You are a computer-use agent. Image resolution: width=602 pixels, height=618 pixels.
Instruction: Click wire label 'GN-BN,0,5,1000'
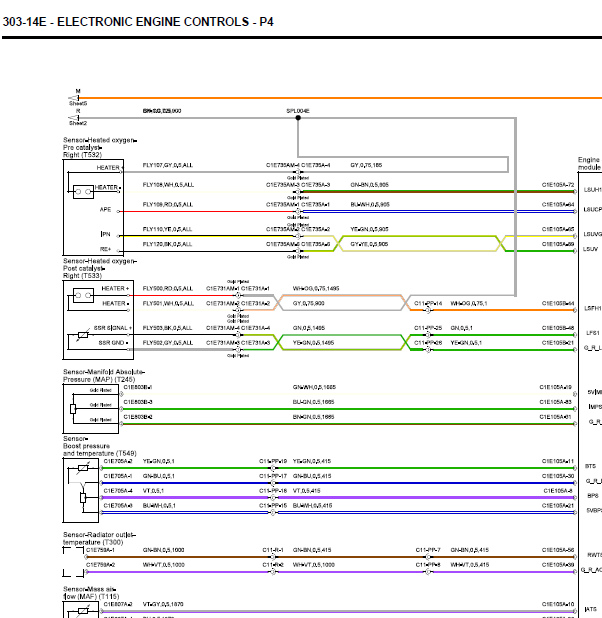tap(163, 550)
